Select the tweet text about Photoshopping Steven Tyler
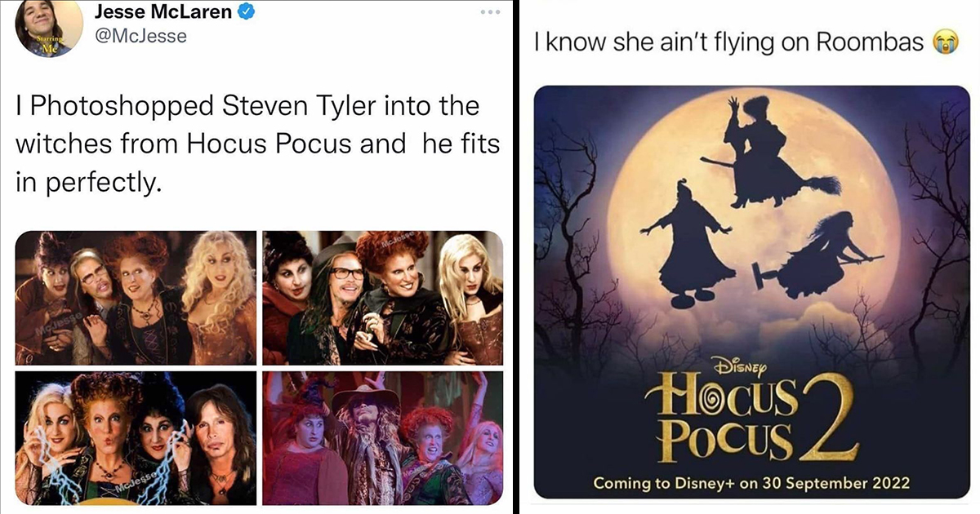Viewport: 980px width, 514px height. (245, 143)
